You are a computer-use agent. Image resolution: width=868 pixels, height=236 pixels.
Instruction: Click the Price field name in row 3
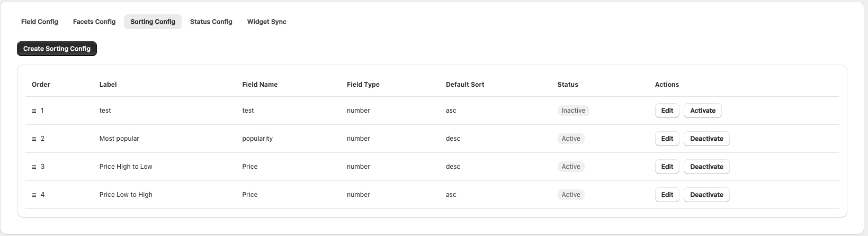click(250, 167)
